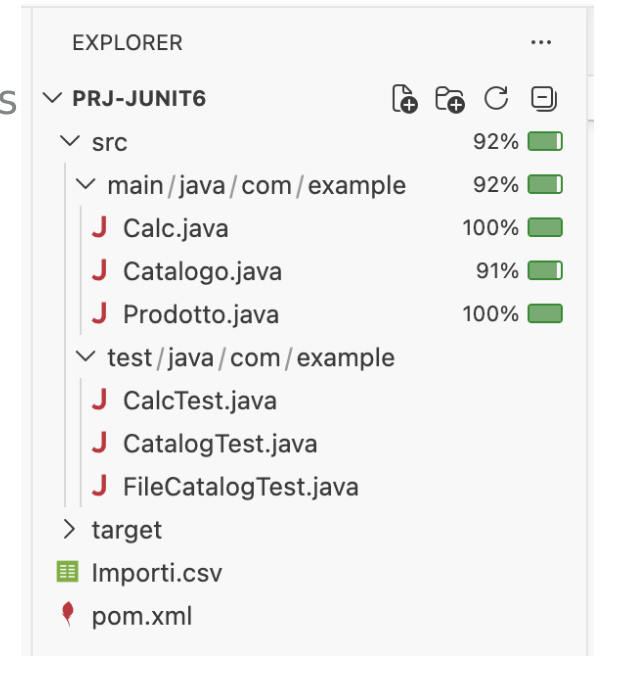Collapse the src folder chevron

click(x=69, y=142)
